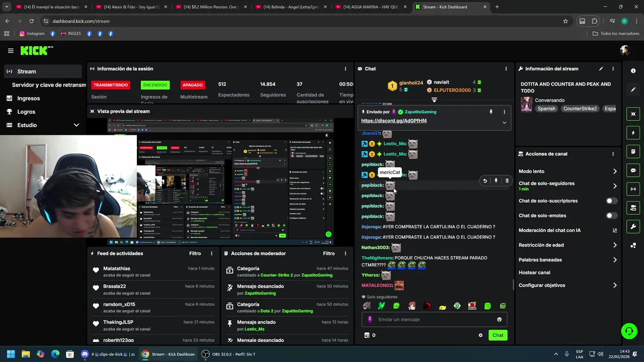The width and height of the screenshot is (644, 362).
Task: Click the screen capture icon in the right sidebar
Action: pos(633,114)
